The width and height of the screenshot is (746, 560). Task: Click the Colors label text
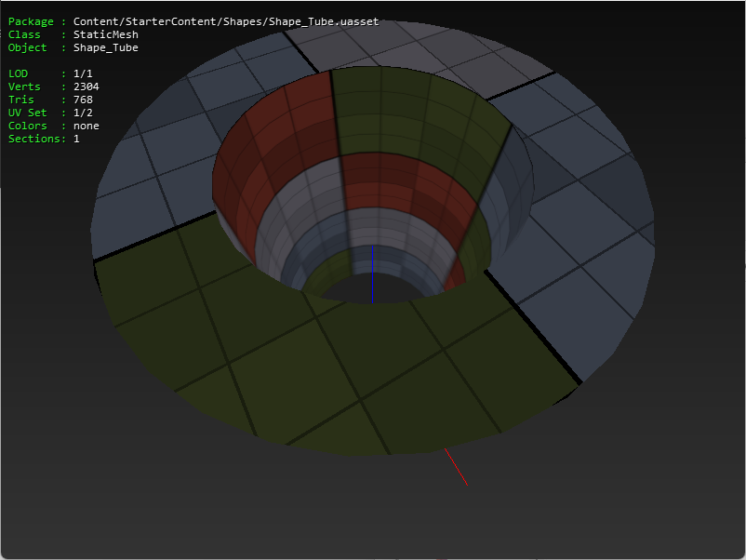point(28,126)
